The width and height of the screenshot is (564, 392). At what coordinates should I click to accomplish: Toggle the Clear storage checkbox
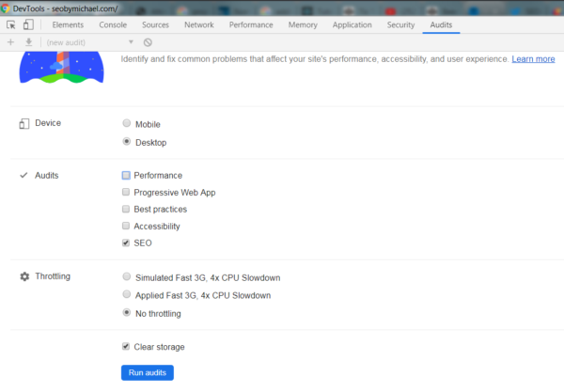tap(126, 346)
